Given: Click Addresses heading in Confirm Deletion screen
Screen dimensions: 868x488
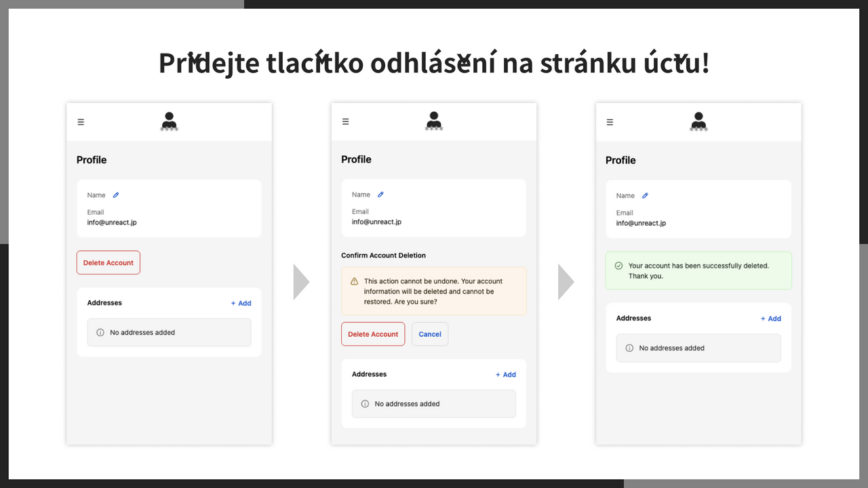Looking at the screenshot, I should click(x=369, y=374).
